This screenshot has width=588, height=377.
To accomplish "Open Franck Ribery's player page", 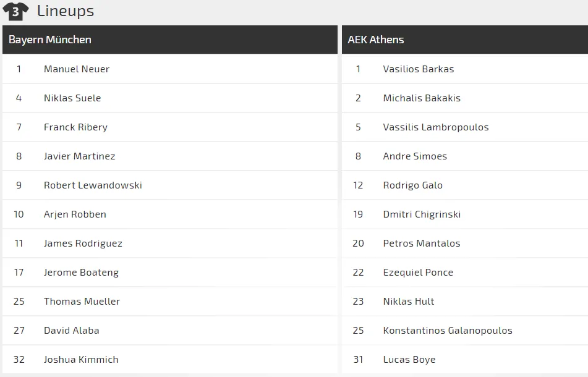I will pyautogui.click(x=75, y=127).
